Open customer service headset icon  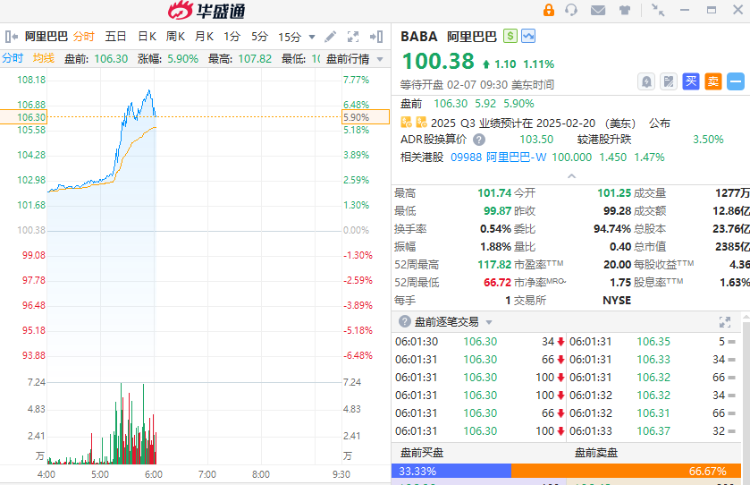(571, 10)
